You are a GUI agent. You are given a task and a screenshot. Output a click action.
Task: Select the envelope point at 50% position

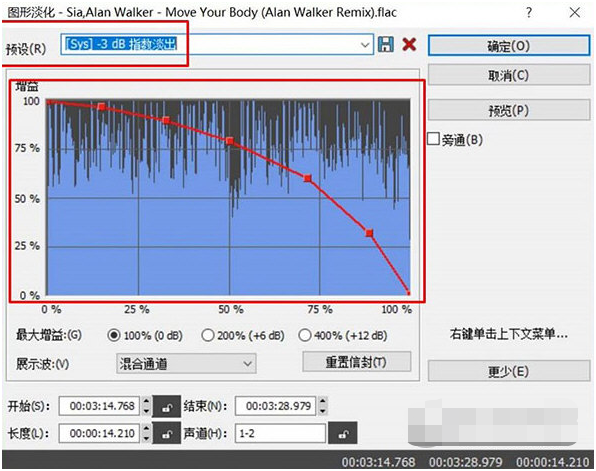(230, 141)
